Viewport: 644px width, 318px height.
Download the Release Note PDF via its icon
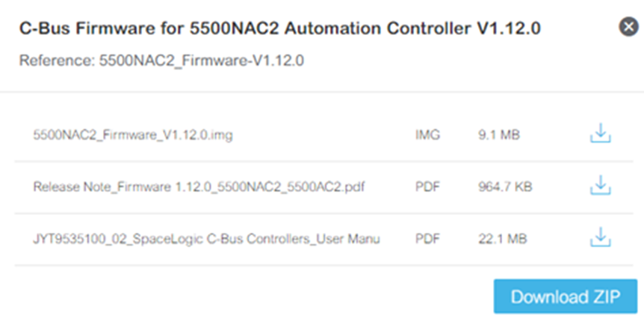click(x=601, y=185)
